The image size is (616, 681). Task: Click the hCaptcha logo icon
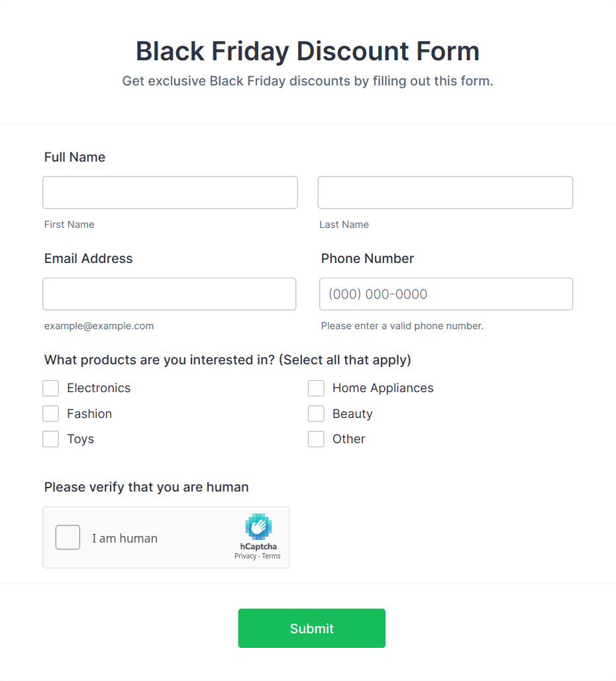pos(258,527)
